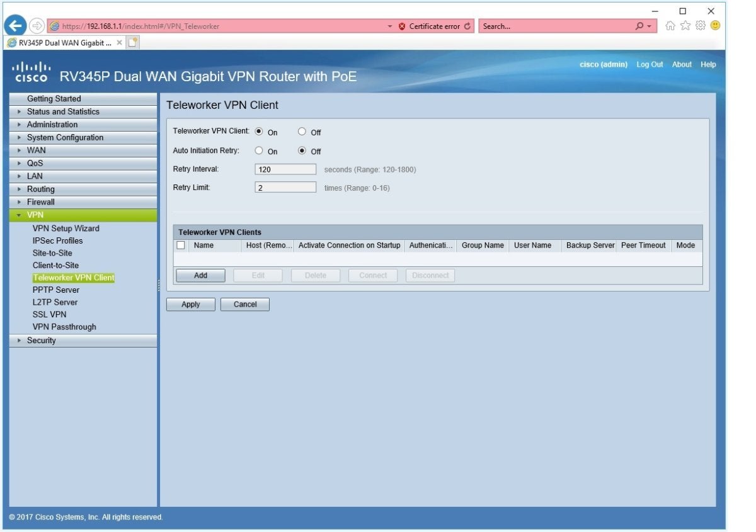Expand Status and Statistics menu
The width and height of the screenshot is (756, 532).
(83, 111)
